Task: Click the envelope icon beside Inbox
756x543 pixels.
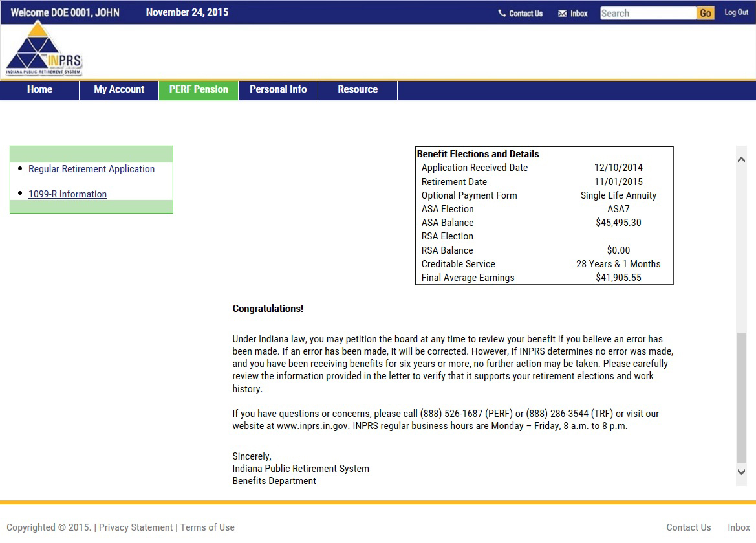Action: (x=562, y=13)
